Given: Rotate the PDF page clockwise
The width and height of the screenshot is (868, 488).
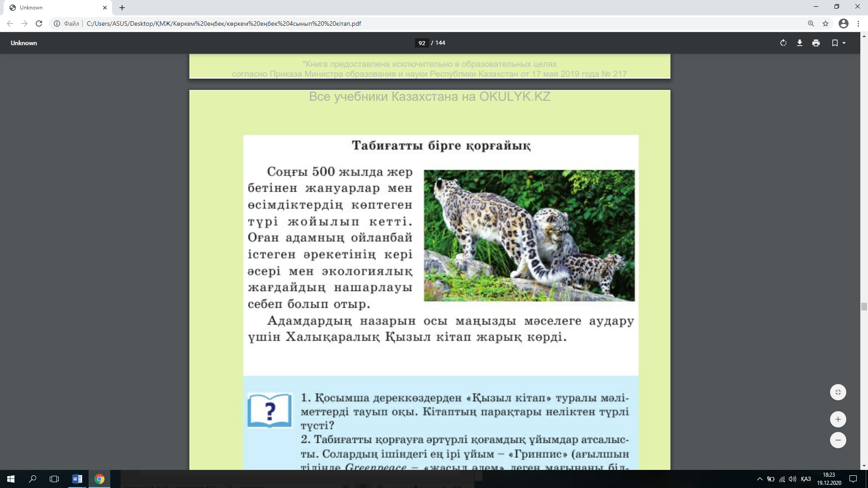Looking at the screenshot, I should pos(783,43).
